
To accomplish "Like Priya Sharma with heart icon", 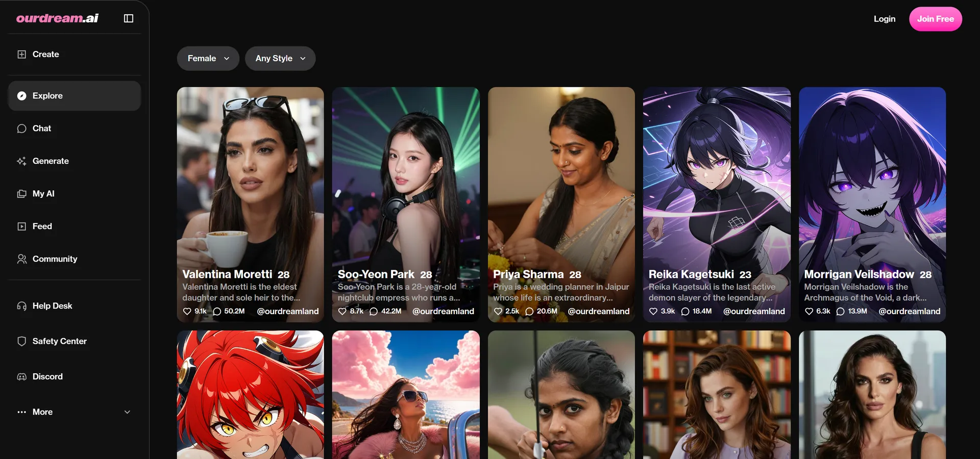I will point(498,311).
